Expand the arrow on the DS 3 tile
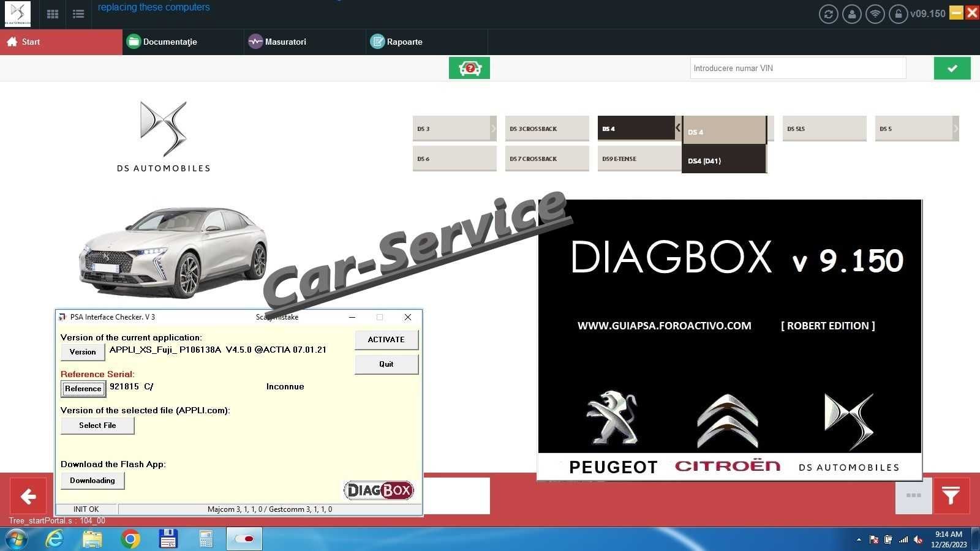This screenshot has height=551, width=980. tap(493, 129)
